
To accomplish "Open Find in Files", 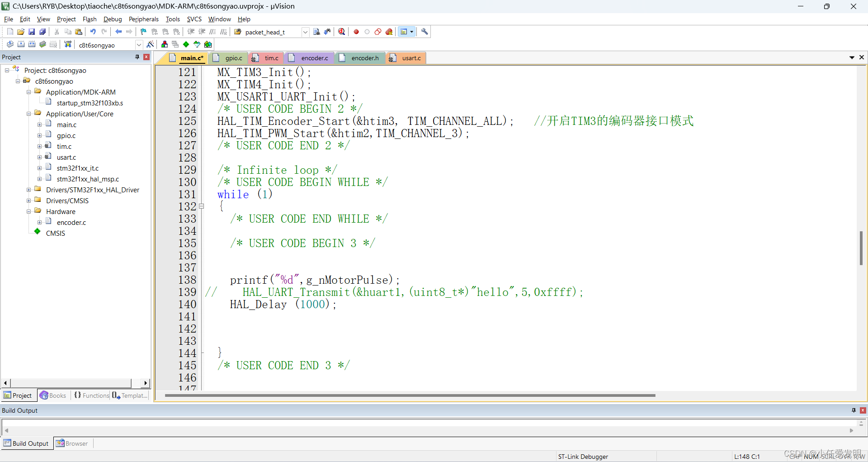I will click(316, 32).
